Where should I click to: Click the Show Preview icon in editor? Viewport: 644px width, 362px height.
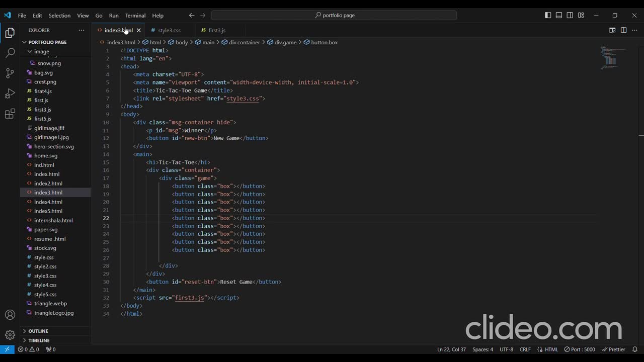click(612, 30)
